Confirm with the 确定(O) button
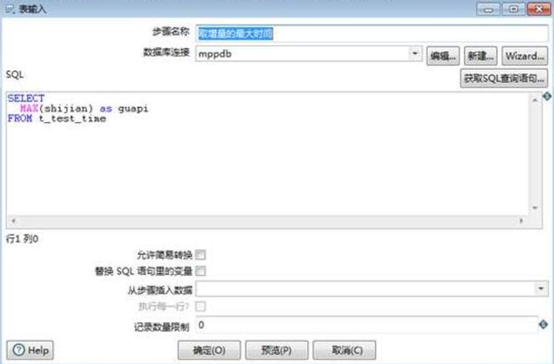Image resolution: width=554 pixels, height=364 pixels. pyautogui.click(x=209, y=350)
